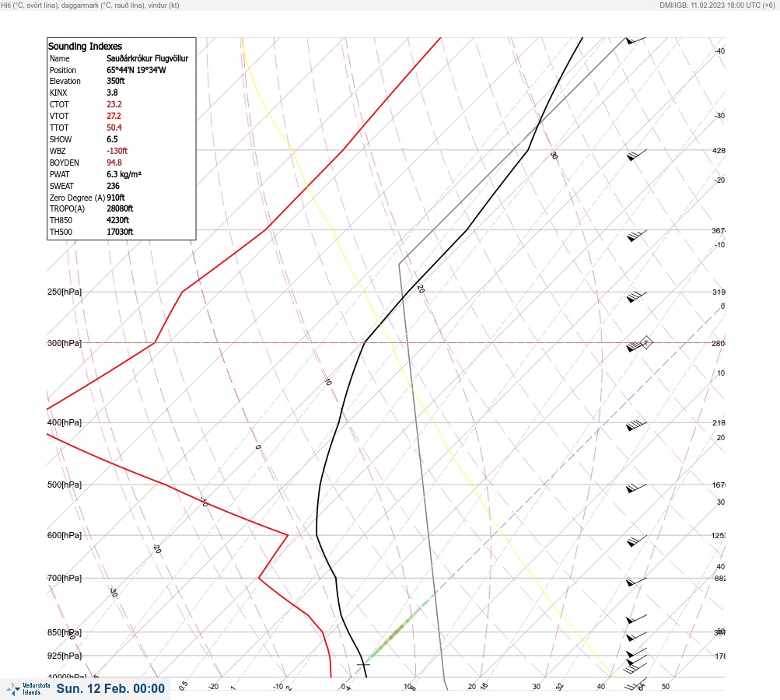This screenshot has height=700, width=780.
Task: Click the Elevation value 350ft
Action: (115, 81)
